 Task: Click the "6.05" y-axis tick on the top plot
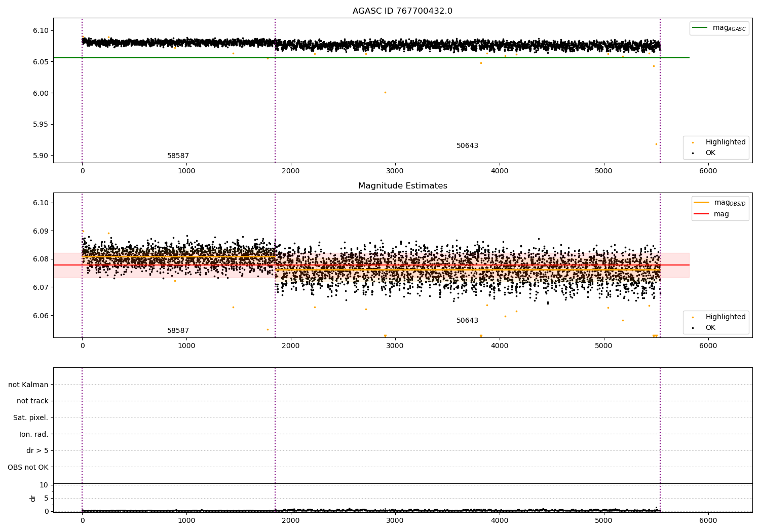pos(41,62)
